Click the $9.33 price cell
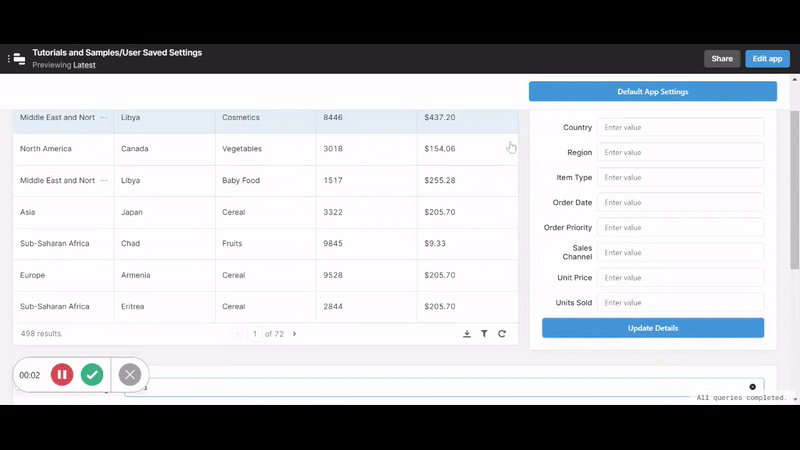This screenshot has width=800, height=450. [x=467, y=243]
